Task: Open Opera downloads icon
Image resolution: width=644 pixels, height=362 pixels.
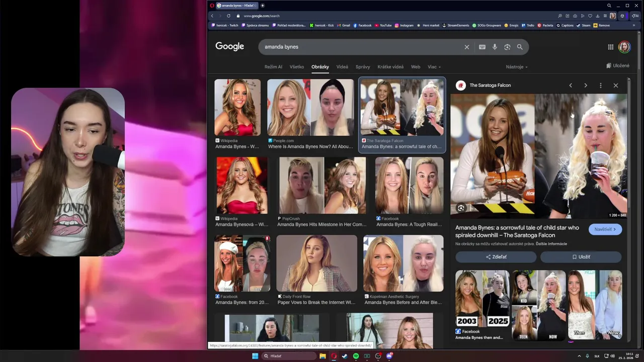Action: (x=598, y=16)
